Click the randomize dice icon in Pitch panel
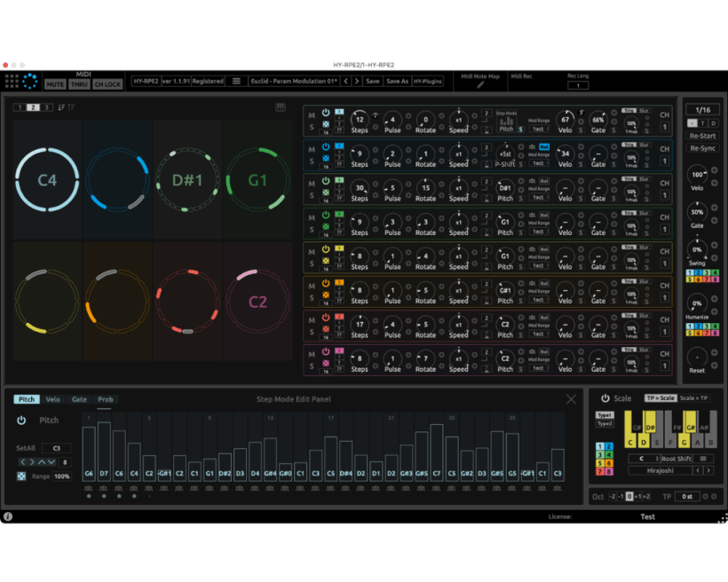 coord(20,476)
